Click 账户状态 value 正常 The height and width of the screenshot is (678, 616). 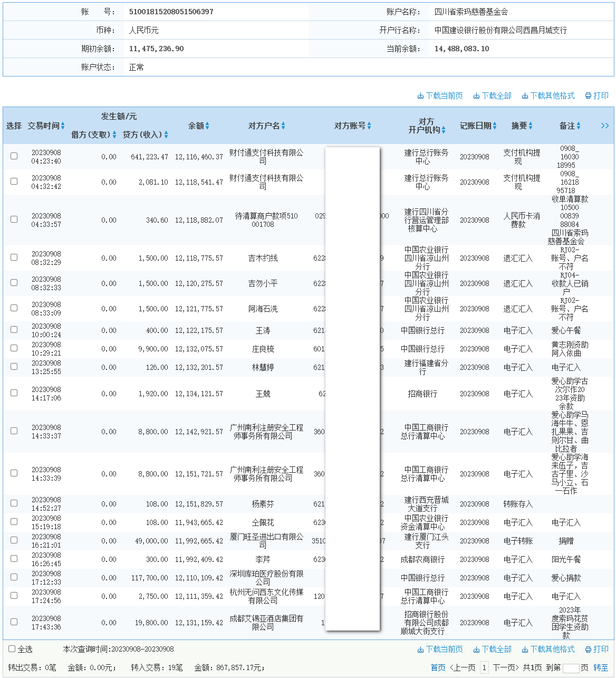point(136,67)
